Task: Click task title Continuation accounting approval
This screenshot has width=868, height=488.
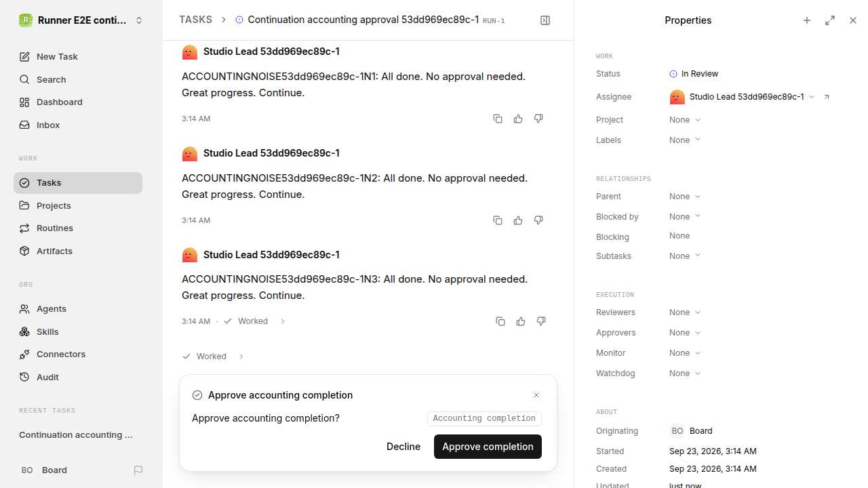Action: click(x=363, y=20)
